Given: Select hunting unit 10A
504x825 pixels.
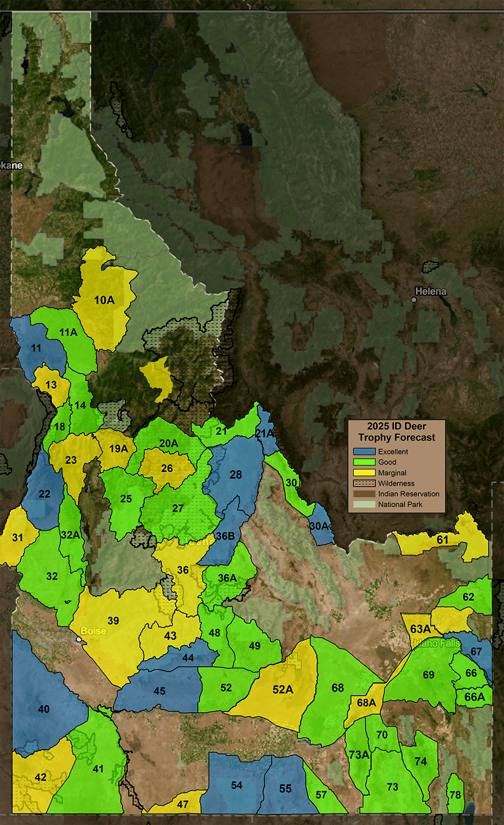Looking at the screenshot, I should pos(104,300).
